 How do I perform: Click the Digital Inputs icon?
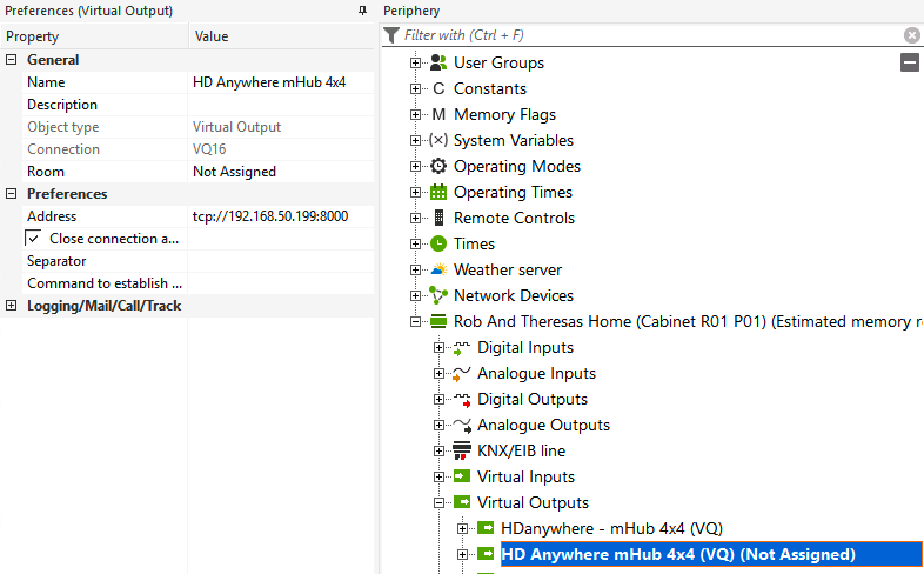[462, 348]
